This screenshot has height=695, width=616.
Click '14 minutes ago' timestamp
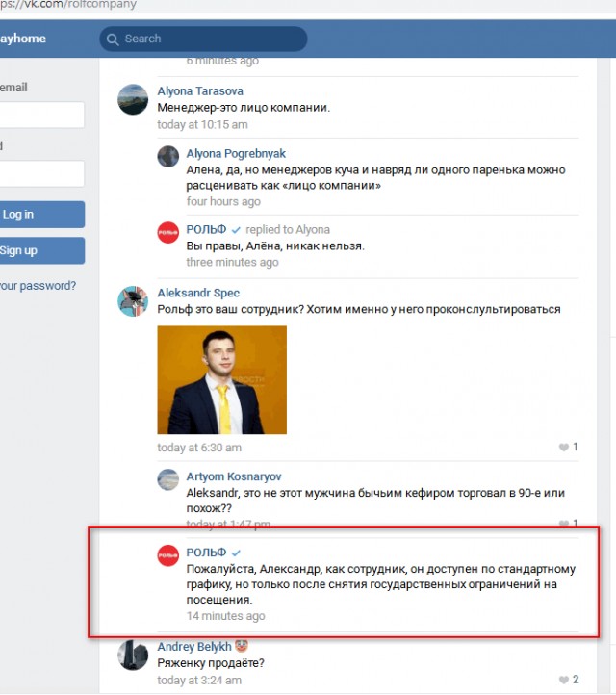[225, 616]
